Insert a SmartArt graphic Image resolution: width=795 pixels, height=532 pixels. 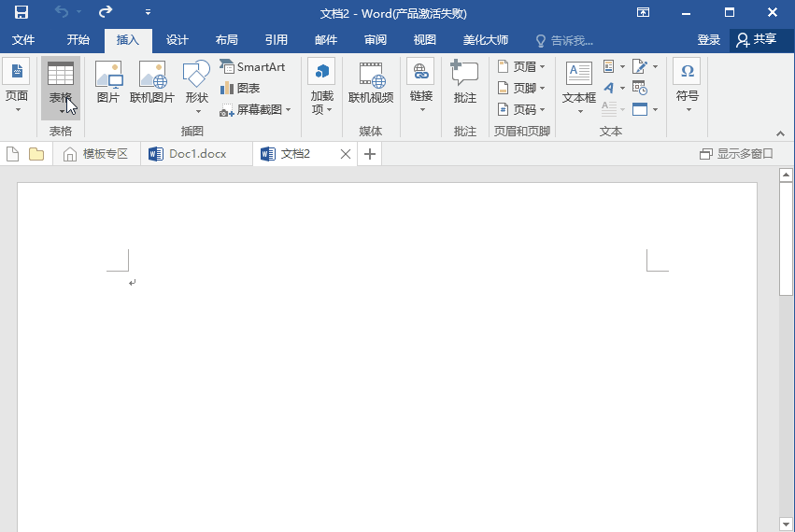[252, 67]
